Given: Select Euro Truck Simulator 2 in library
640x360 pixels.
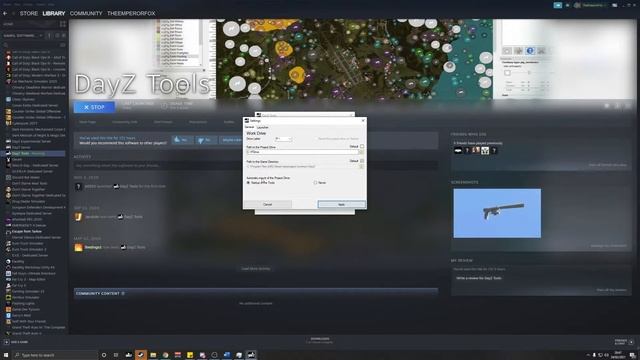Looking at the screenshot, I should coord(29,249).
